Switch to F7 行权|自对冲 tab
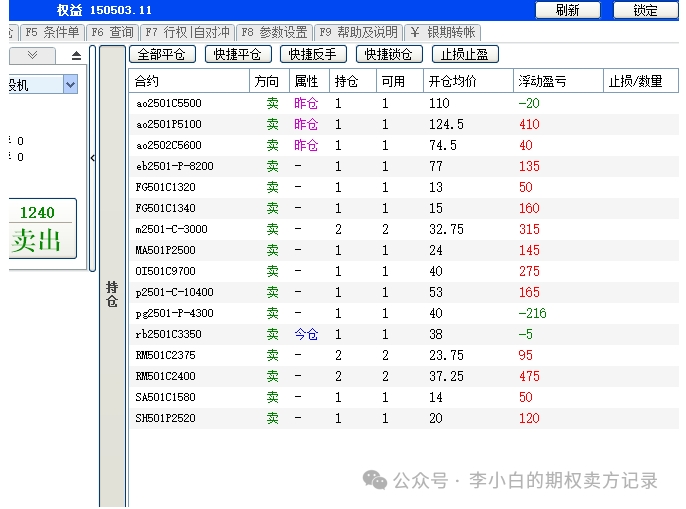This screenshot has width=686, height=509. pyautogui.click(x=187, y=32)
